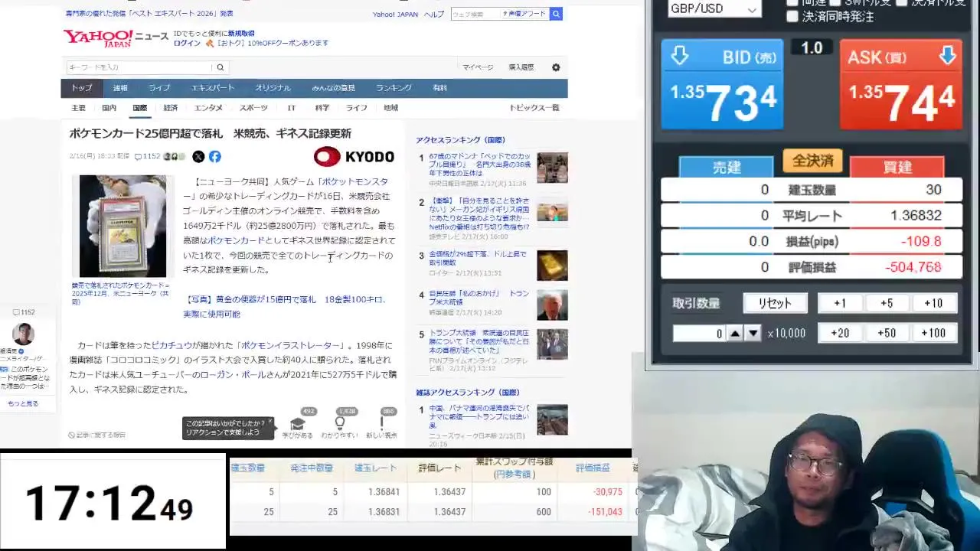Open the 購入履歴 link
The image size is (980, 551).
coord(521,67)
